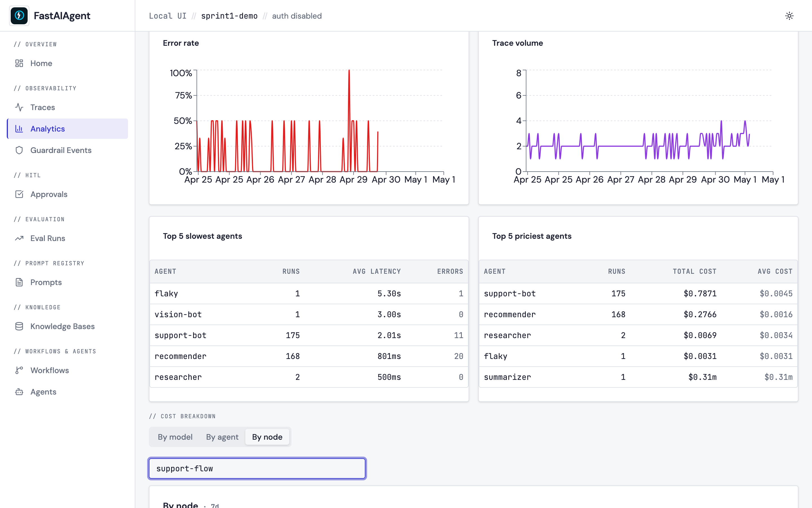The height and width of the screenshot is (508, 812).
Task: Open Traces in the sidebar
Action: (x=67, y=107)
